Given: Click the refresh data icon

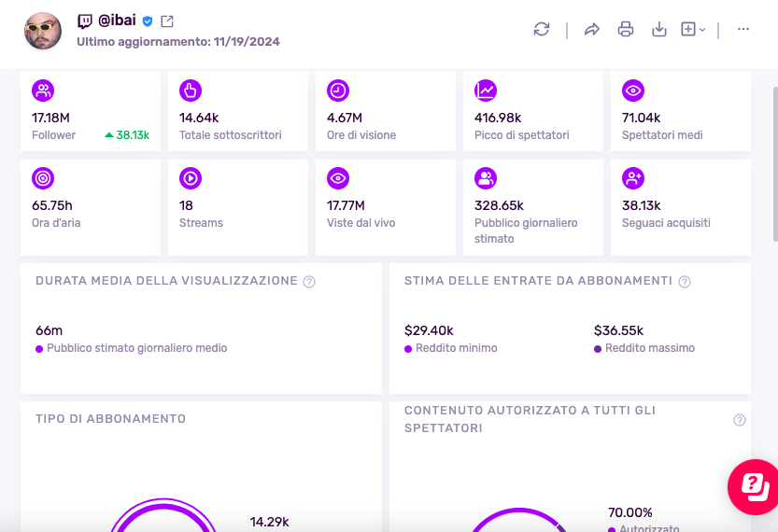Looking at the screenshot, I should (542, 29).
